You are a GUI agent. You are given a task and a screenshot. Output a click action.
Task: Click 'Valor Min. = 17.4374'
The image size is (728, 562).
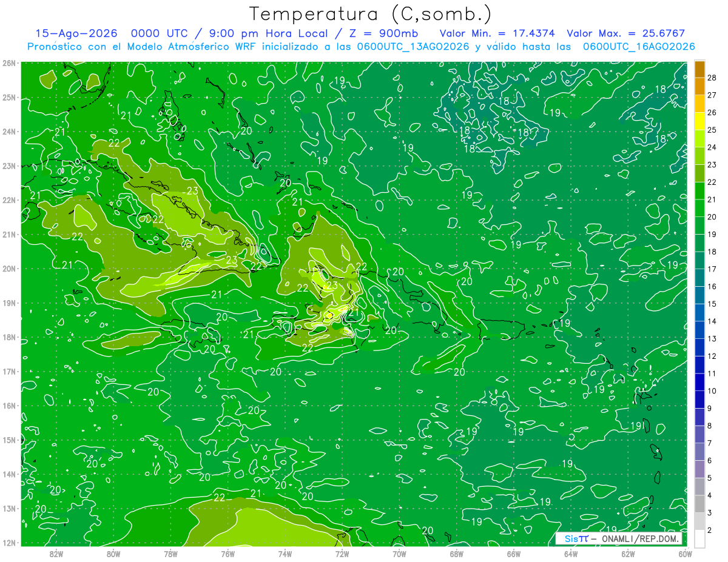tap(497, 34)
